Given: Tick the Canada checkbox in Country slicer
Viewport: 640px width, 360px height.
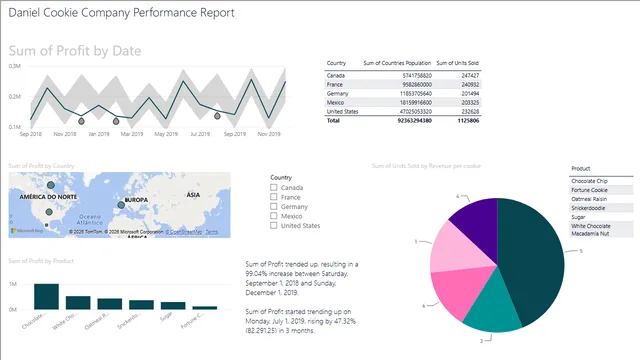Looking at the screenshot, I should coord(273,187).
